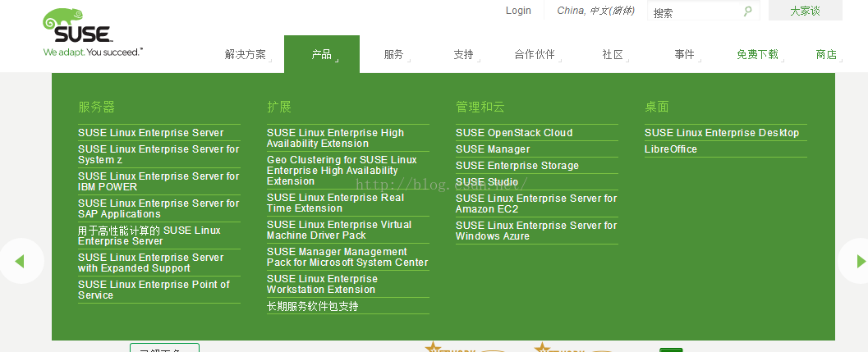Click the search magnifier icon
868x352 pixels.
748,11
